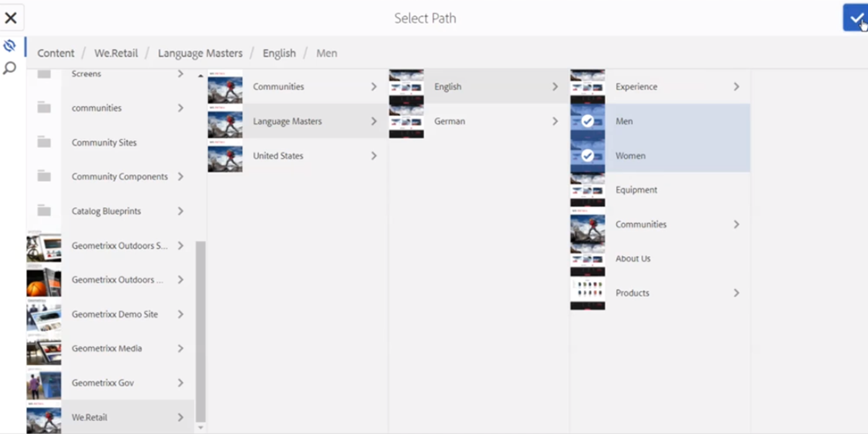This screenshot has height=434, width=868.
Task: Click the folder icon beside Community Sites
Action: point(44,143)
